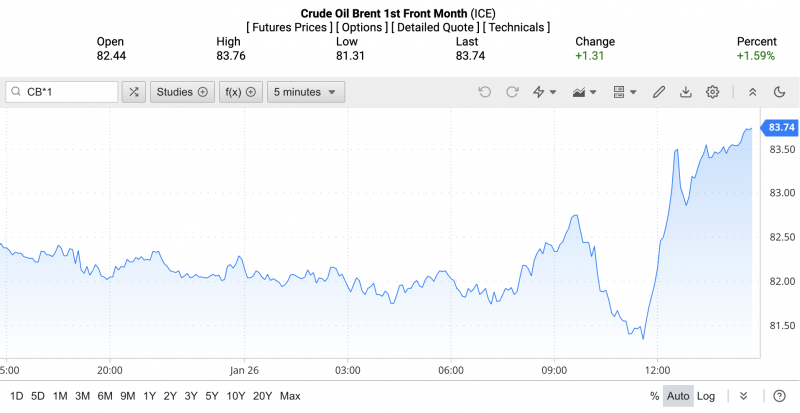Toggle percent scale on the chart

click(654, 396)
